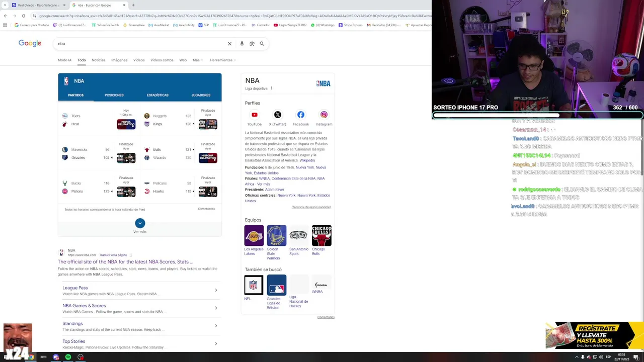Expand scores with the Ver más arrow

tap(140, 223)
